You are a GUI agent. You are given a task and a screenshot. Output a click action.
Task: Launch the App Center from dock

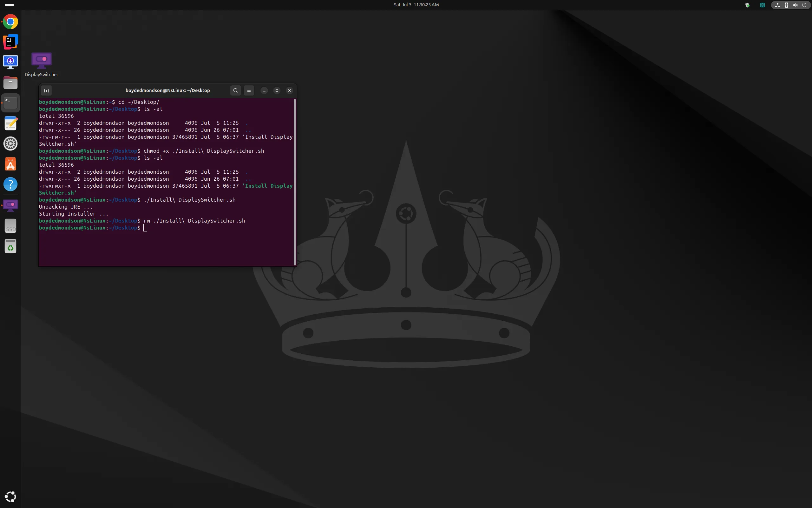click(x=10, y=164)
